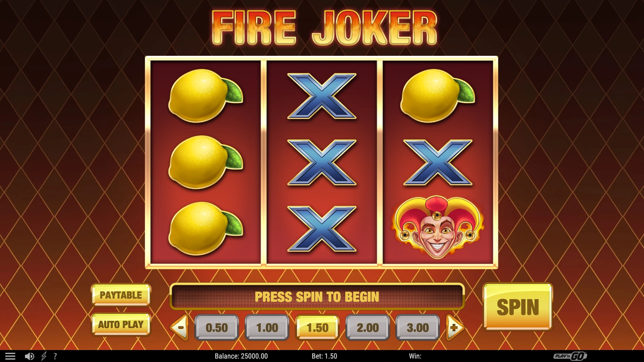Viewport: 644px width, 362px height.
Task: Choose the 2.00 bet value
Action: (x=368, y=327)
